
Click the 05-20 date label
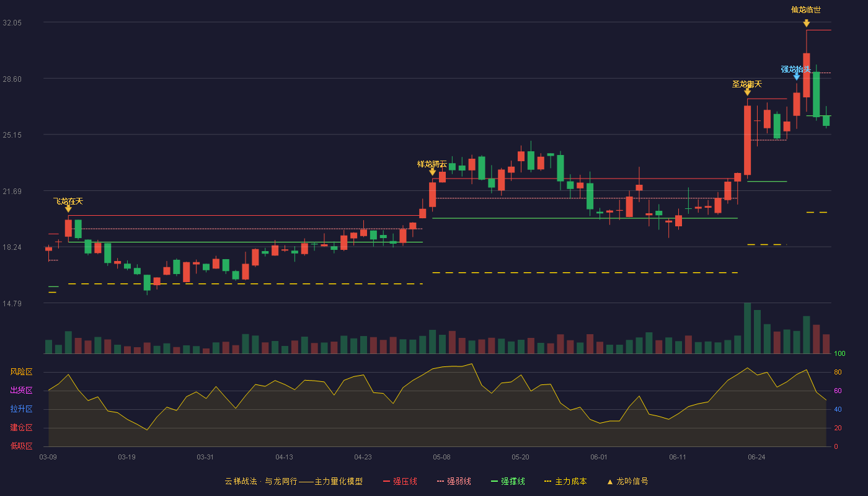pyautogui.click(x=520, y=457)
